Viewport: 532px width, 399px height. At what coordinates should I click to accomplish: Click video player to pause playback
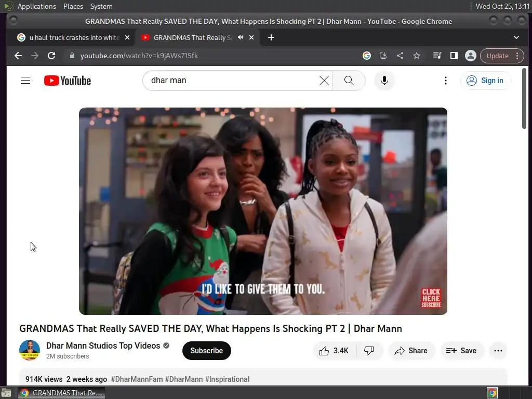click(263, 211)
